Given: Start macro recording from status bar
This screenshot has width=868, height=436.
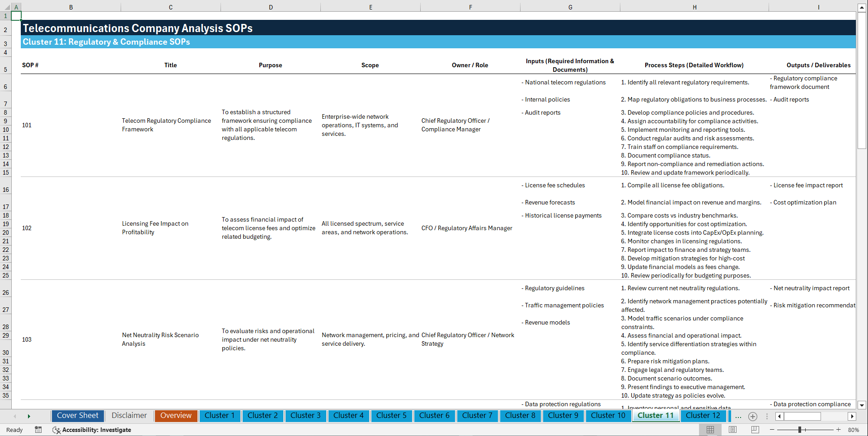Looking at the screenshot, I should pos(38,430).
